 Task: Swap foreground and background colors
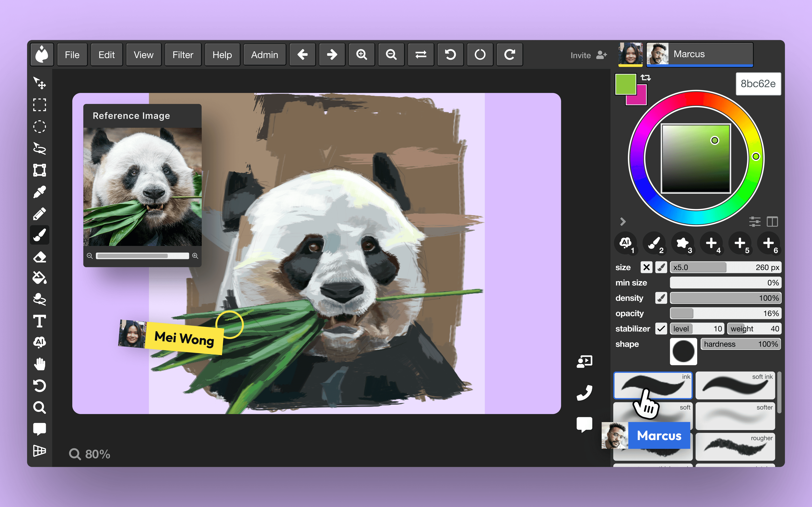[x=645, y=78]
